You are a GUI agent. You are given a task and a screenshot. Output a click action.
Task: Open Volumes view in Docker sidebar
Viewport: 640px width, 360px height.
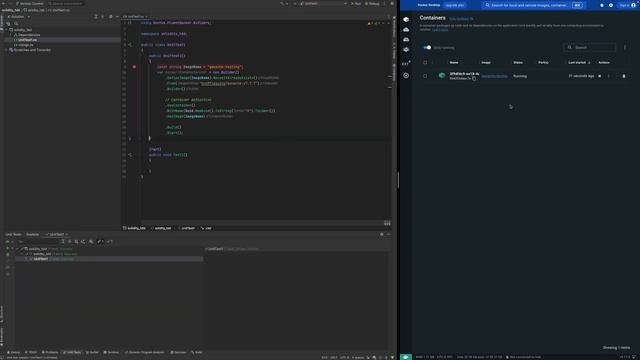(406, 40)
